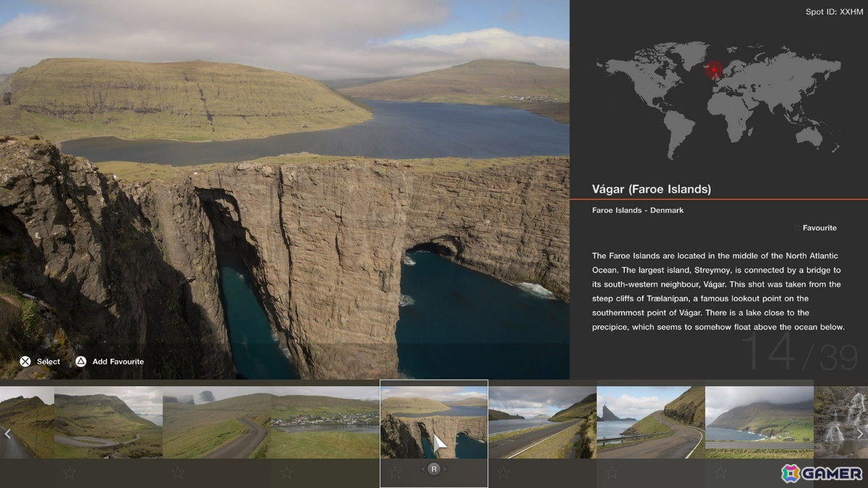This screenshot has height=488, width=868.
Task: Click the R stick indicator under selected thumbnail
Action: click(434, 469)
